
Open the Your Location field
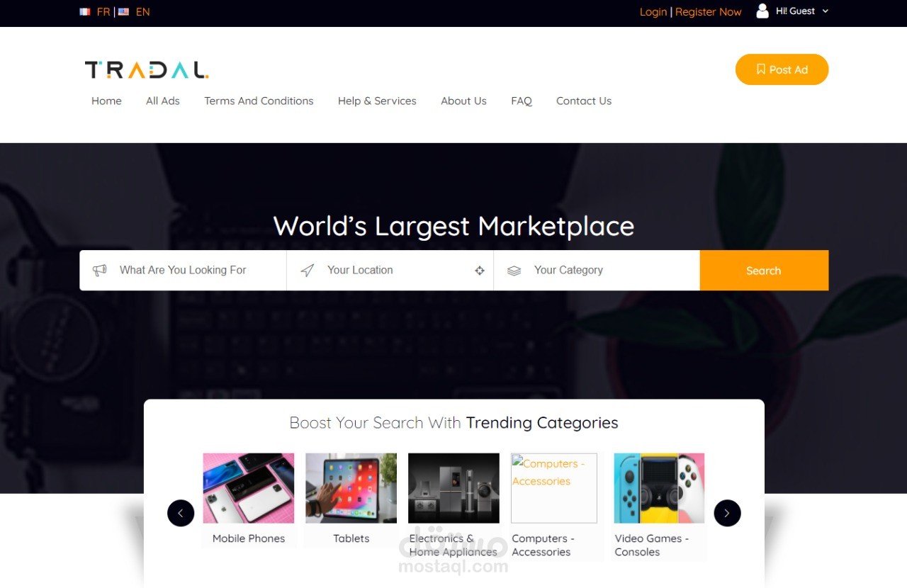pos(390,270)
